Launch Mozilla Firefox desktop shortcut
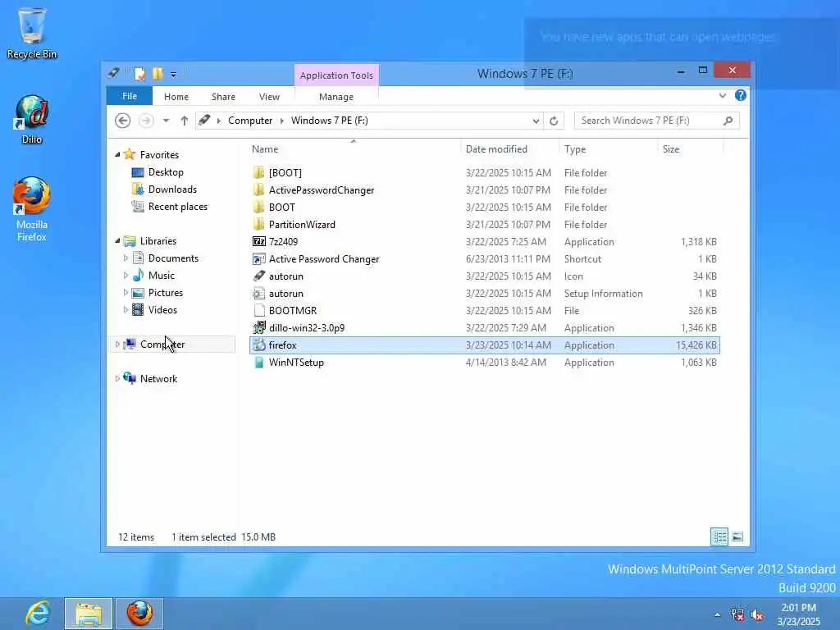The height and width of the screenshot is (630, 840). (x=32, y=209)
